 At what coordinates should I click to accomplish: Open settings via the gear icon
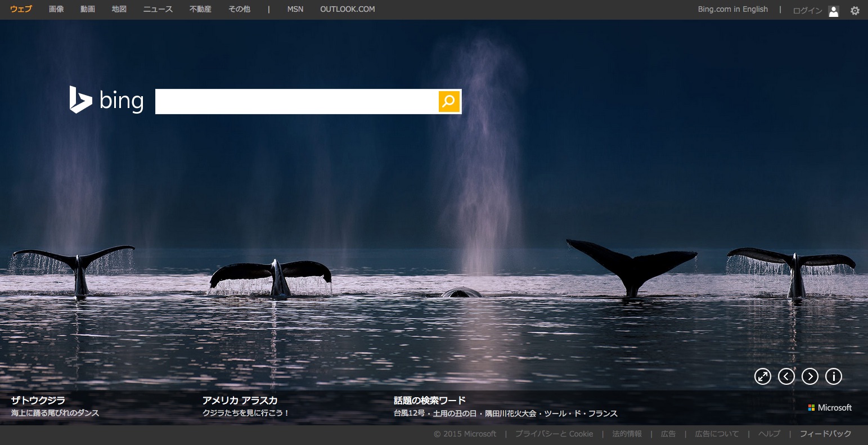854,10
